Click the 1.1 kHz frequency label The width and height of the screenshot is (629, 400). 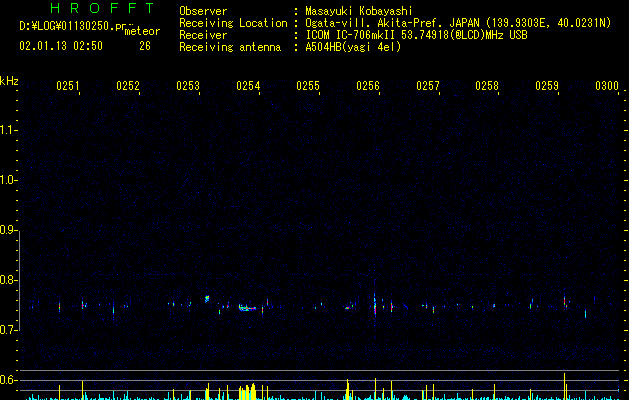pos(9,130)
